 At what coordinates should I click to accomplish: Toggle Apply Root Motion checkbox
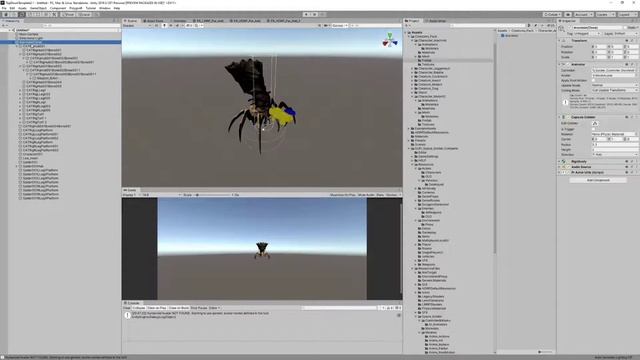tap(593, 80)
